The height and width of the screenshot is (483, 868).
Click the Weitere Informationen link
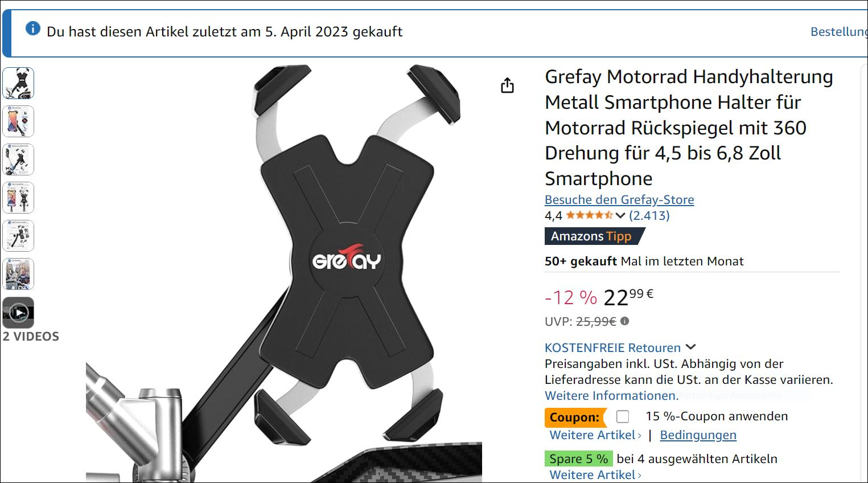coord(611,396)
